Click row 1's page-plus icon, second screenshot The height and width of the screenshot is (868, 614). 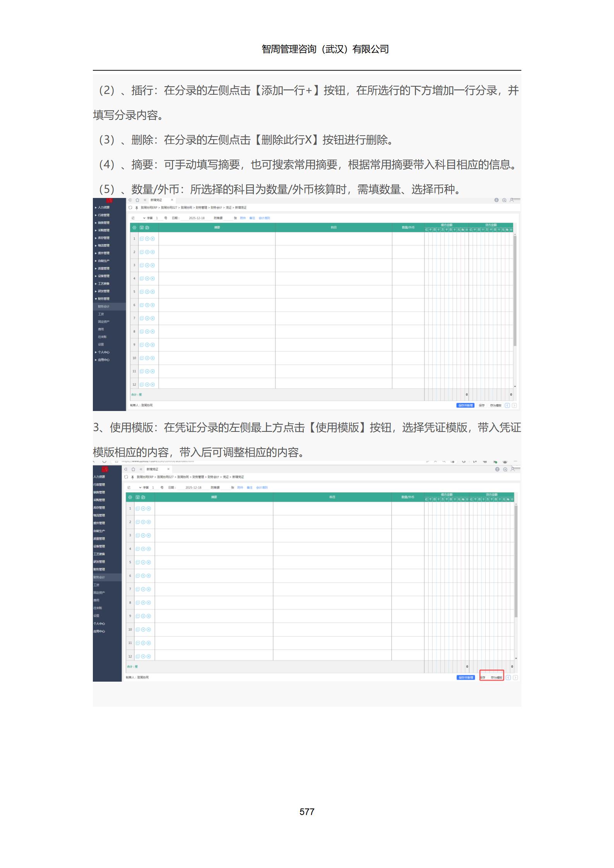(138, 508)
